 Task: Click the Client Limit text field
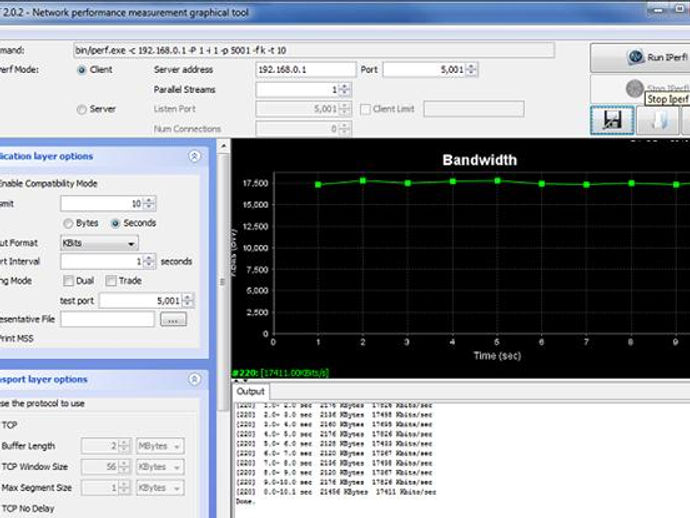[473, 109]
